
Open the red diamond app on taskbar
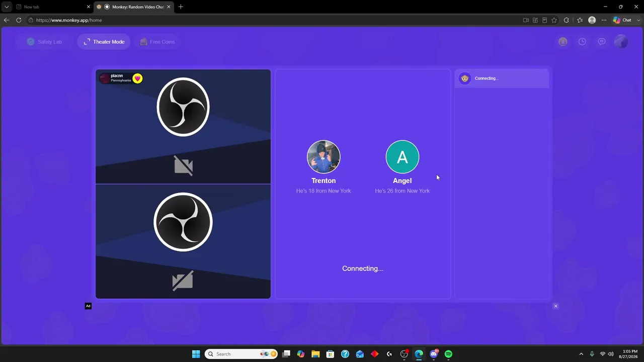point(374,354)
